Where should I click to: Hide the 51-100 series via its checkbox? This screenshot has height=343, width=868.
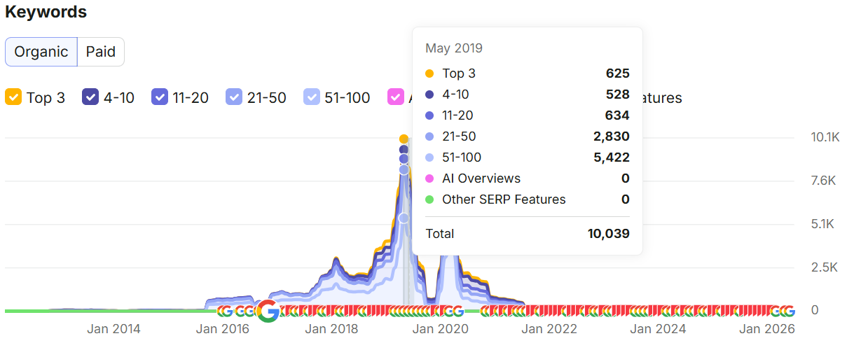(312, 97)
